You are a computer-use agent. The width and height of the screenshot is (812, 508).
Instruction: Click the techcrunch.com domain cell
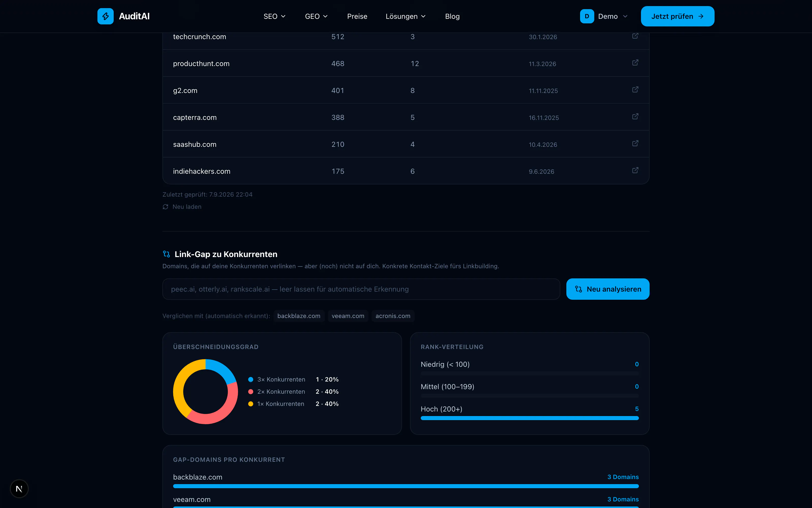pyautogui.click(x=200, y=37)
